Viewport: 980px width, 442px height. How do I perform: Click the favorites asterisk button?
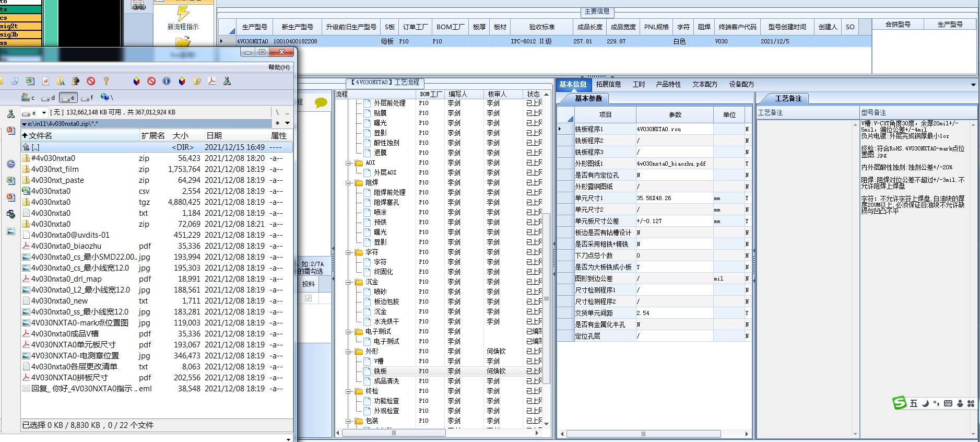[277, 123]
